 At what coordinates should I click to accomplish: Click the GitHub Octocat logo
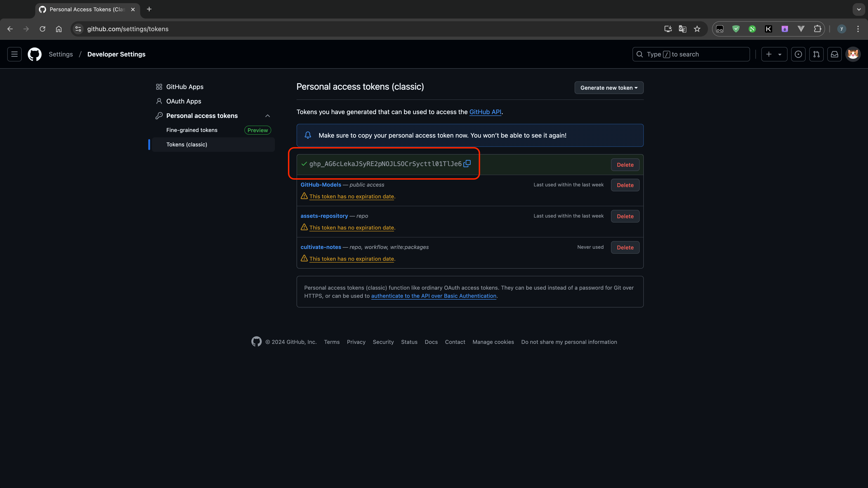[x=34, y=54]
